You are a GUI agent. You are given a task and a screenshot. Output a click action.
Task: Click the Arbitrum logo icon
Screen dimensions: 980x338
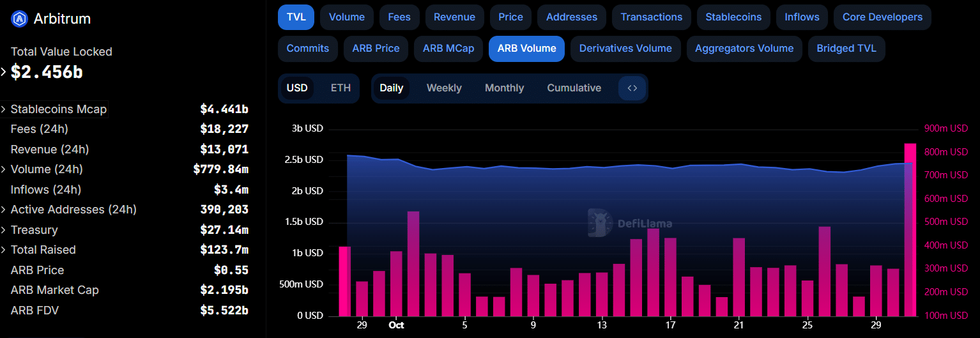(20, 19)
